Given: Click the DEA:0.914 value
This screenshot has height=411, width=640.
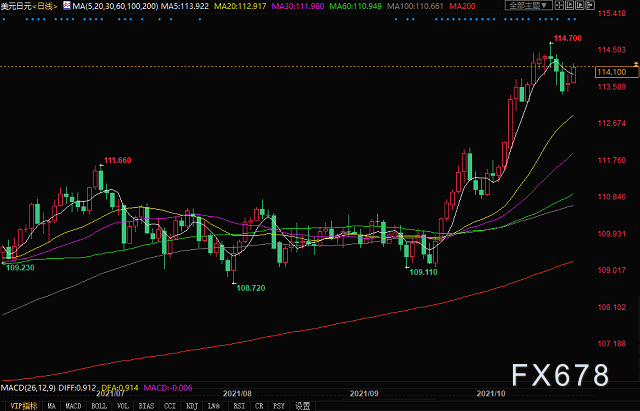Looking at the screenshot, I should [x=120, y=387].
